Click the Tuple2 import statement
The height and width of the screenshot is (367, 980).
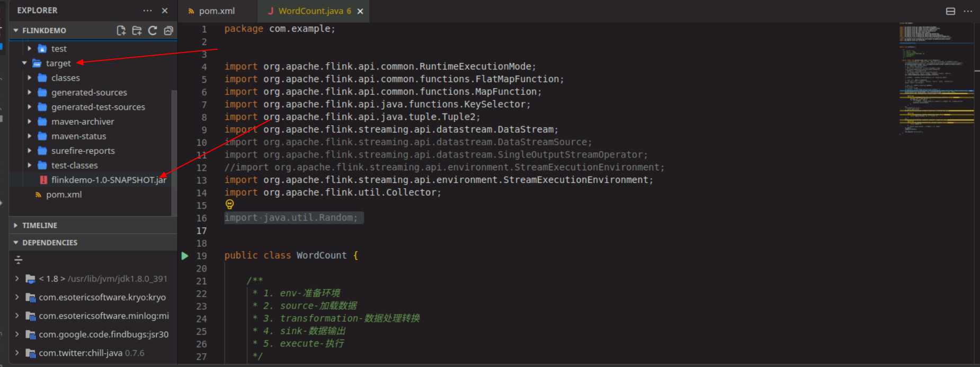352,117
